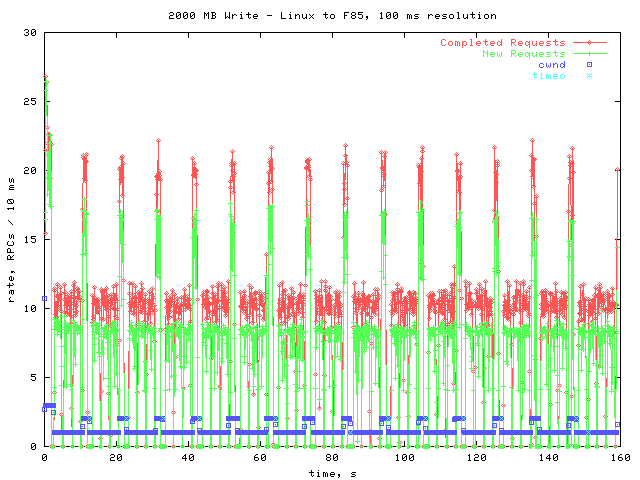Viewport: 640px width, 480px height.
Task: Click the cyan timeo cross legend marker
Action: pos(589,76)
